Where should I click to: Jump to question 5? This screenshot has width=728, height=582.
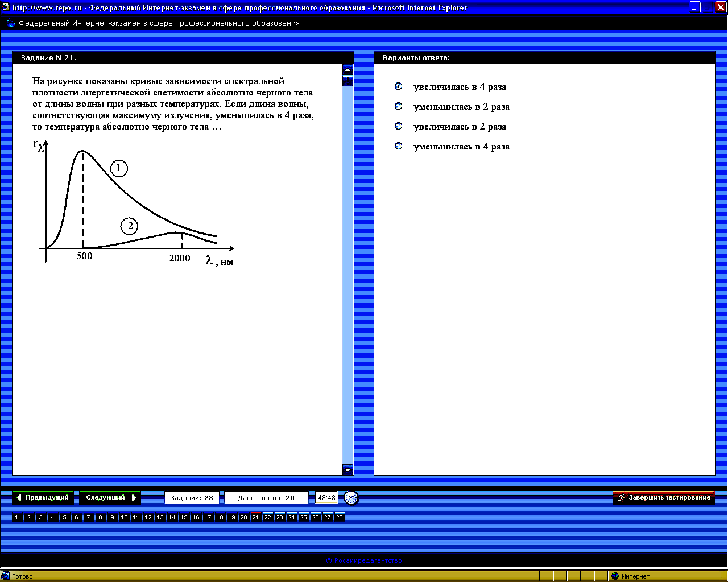point(65,517)
